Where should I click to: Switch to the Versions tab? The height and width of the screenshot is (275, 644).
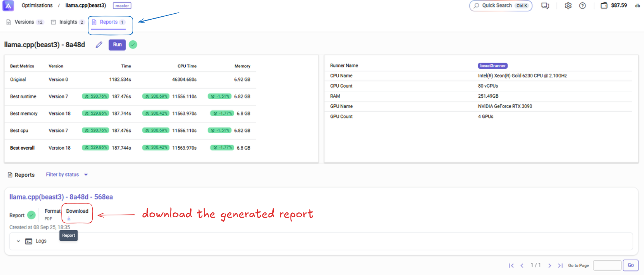(x=25, y=22)
